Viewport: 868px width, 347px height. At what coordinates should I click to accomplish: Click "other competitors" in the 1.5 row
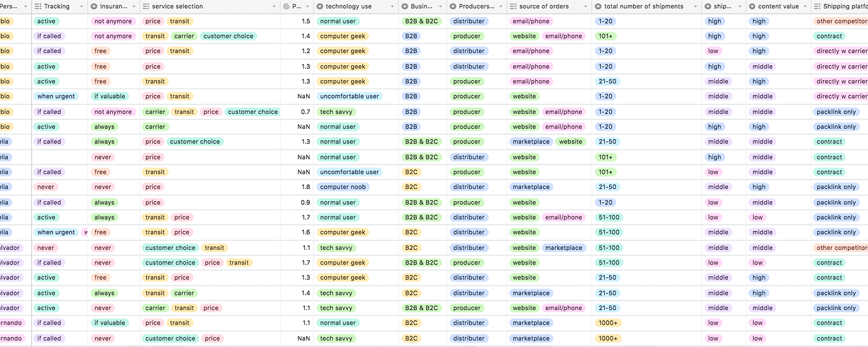[841, 22]
